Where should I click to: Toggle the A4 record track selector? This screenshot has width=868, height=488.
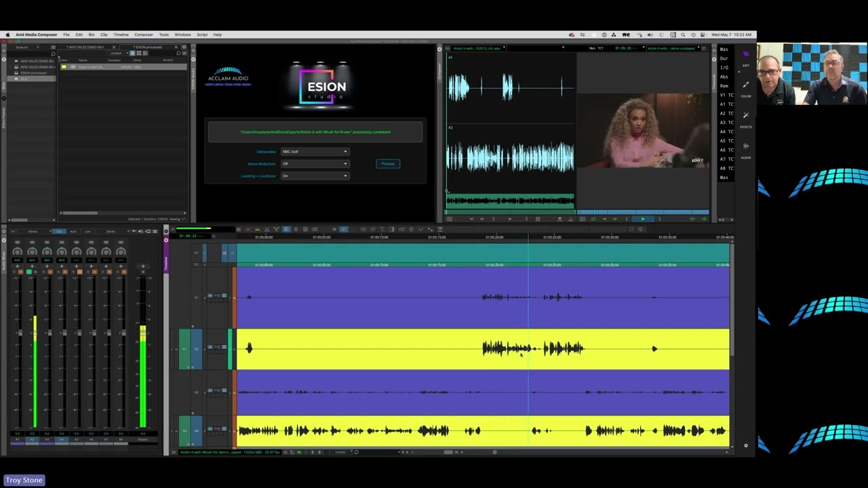[197, 430]
